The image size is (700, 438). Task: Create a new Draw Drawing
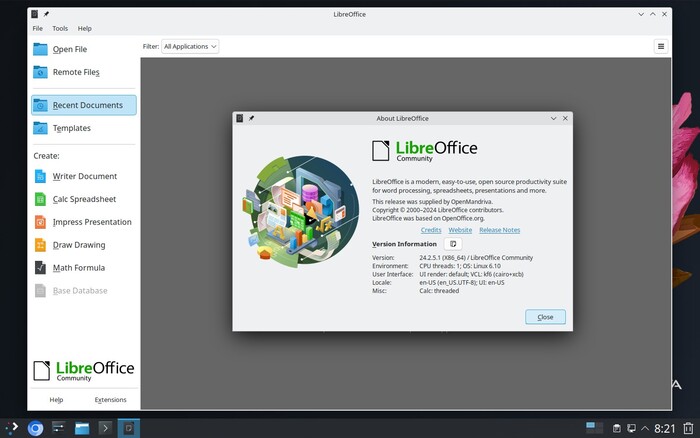70,245
